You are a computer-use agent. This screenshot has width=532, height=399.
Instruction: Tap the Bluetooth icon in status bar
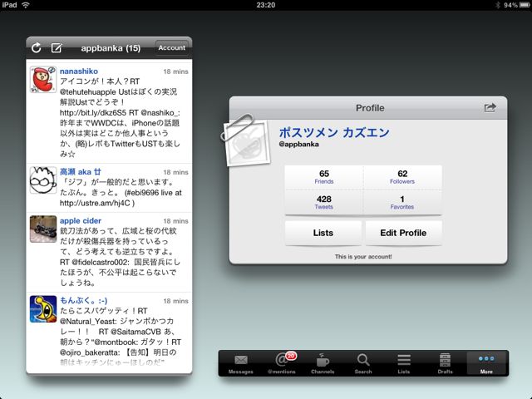pos(498,5)
